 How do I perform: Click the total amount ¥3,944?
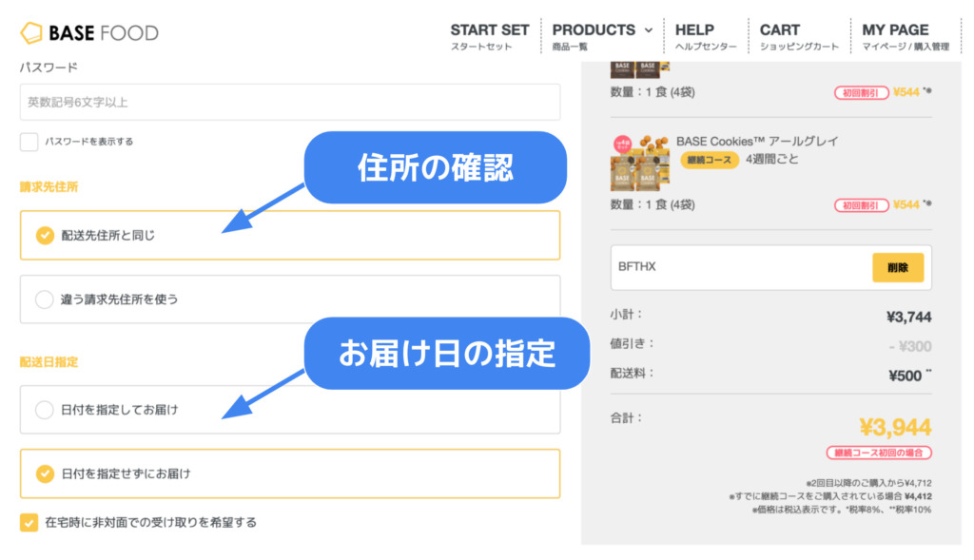tap(895, 427)
